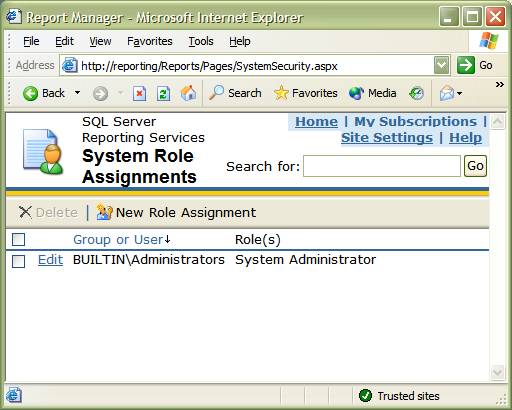Expand the toolbar overflow chevron
This screenshot has width=512, height=410.
point(500,84)
